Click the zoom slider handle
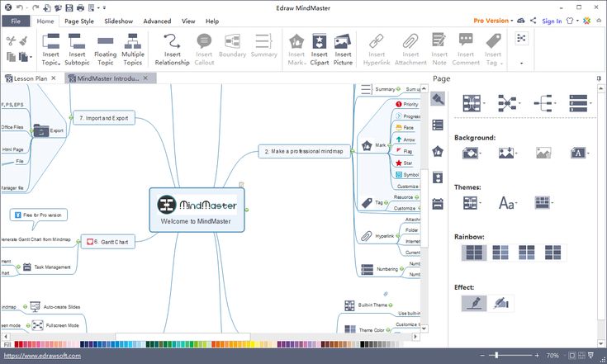This screenshot has height=364, width=607. [x=496, y=355]
